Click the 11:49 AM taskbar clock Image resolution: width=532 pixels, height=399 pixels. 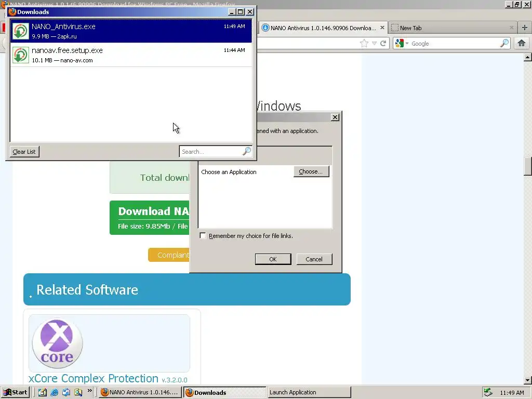512,393
